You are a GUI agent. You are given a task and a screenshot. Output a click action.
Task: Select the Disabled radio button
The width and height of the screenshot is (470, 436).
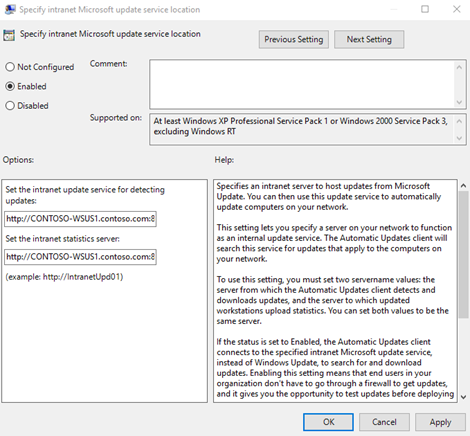click(10, 106)
